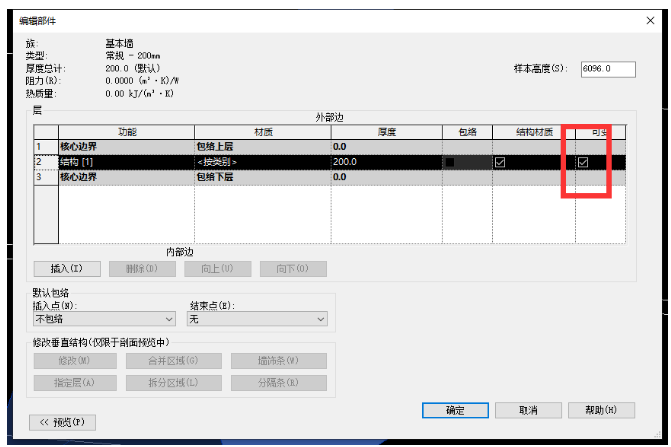Click the 样本高度(S) input field
The width and height of the screenshot is (671, 447).
point(608,69)
